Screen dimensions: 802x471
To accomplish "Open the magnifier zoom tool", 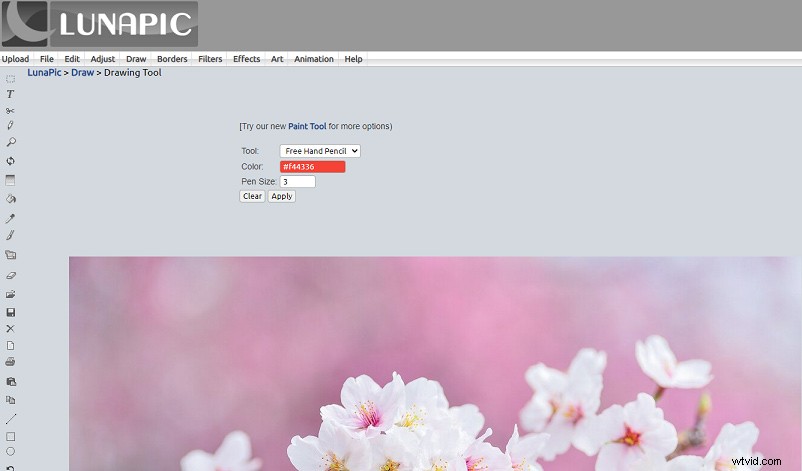I will click(x=10, y=142).
